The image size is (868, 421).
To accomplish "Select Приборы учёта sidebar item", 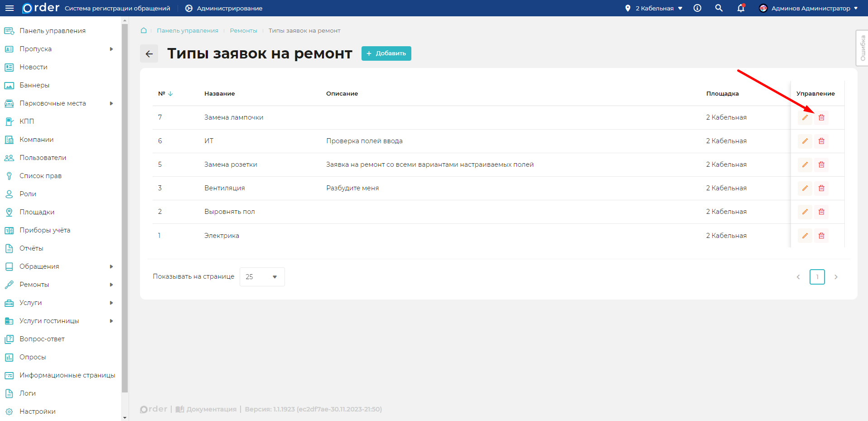I will (44, 230).
